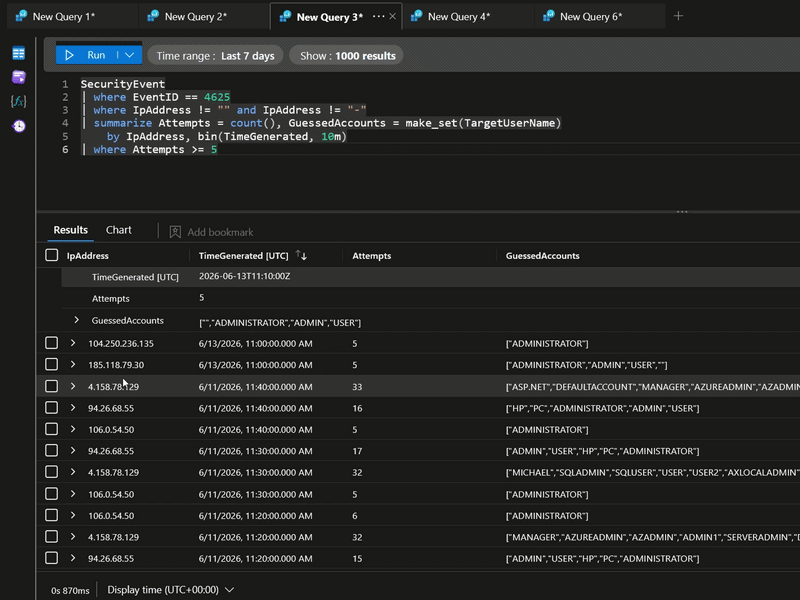Viewport: 800px width, 600px height.
Task: Click the Attempts value 33 cell
Action: pos(357,387)
